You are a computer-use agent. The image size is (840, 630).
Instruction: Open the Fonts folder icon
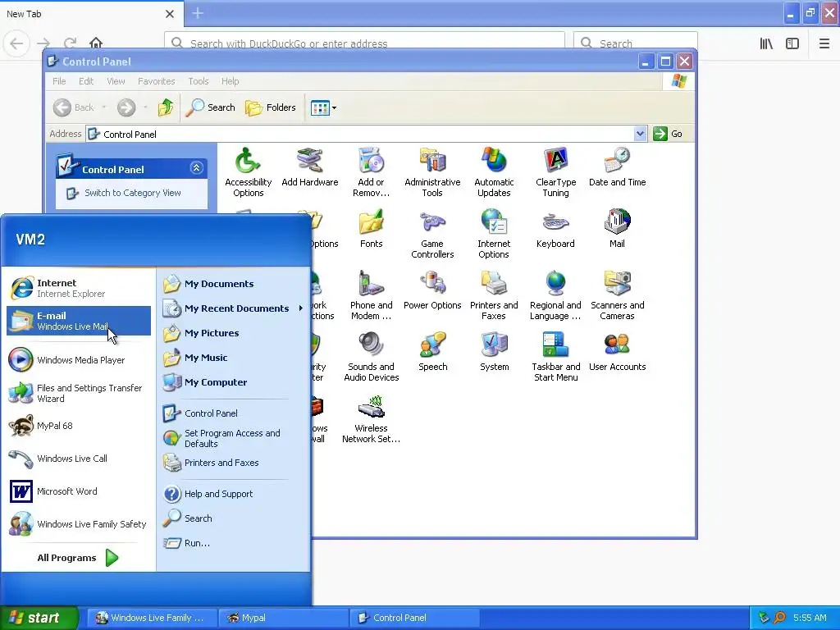coord(371,228)
